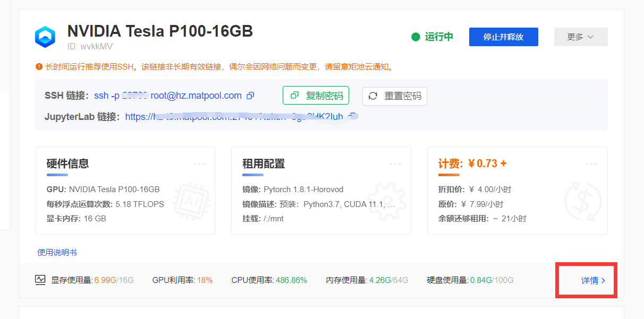Click the instance ID wvkkMV text

[x=89, y=46]
